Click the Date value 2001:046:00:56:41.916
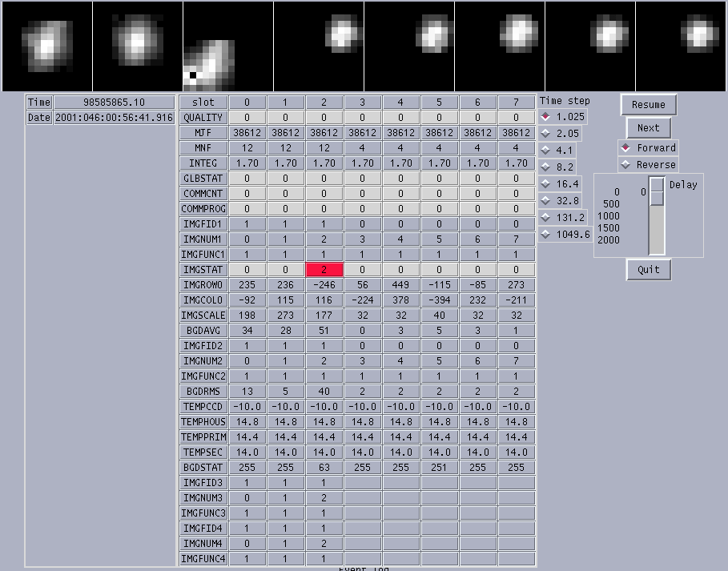The height and width of the screenshot is (571, 728). (115, 118)
